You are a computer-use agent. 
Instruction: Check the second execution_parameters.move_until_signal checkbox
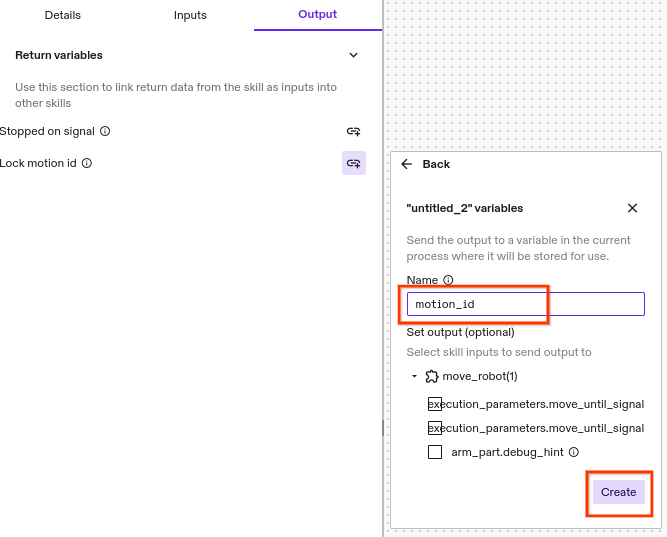coord(435,428)
